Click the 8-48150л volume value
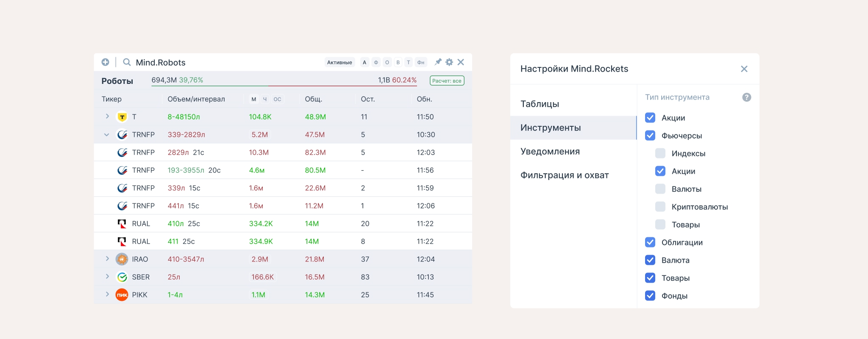 184,117
